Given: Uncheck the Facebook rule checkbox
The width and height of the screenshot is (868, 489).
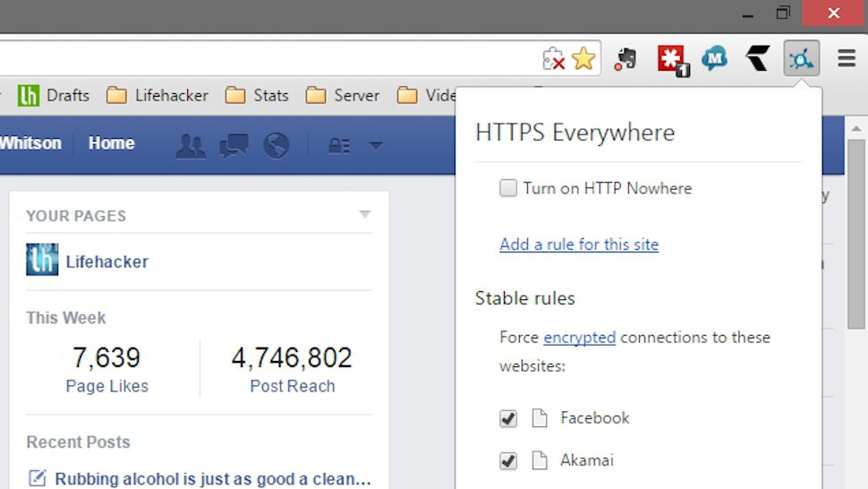Looking at the screenshot, I should (x=508, y=418).
